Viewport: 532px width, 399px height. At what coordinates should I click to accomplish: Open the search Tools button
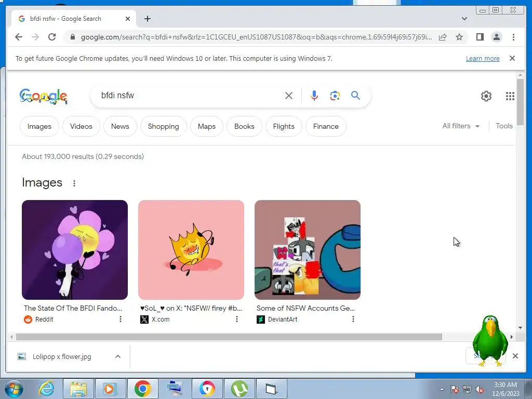point(504,126)
